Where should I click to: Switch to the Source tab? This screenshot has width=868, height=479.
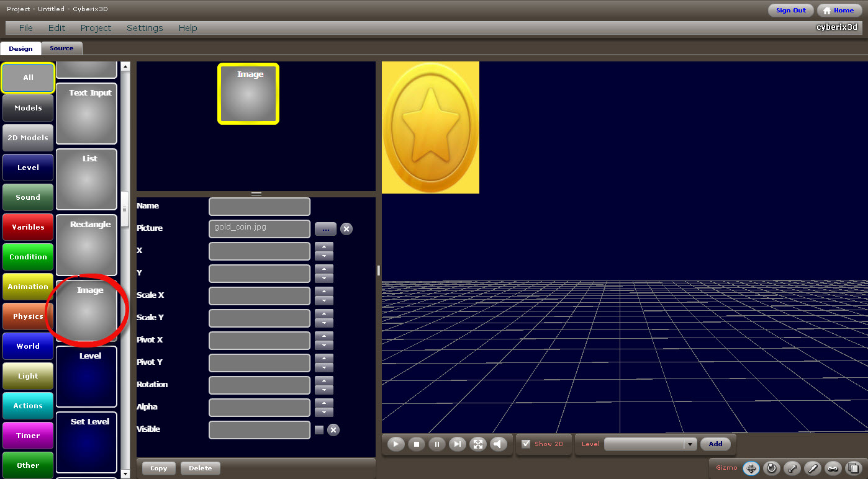pos(61,48)
